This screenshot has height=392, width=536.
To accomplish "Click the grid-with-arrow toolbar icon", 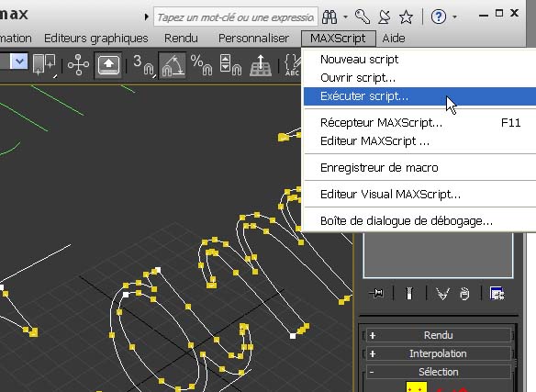I will (261, 65).
